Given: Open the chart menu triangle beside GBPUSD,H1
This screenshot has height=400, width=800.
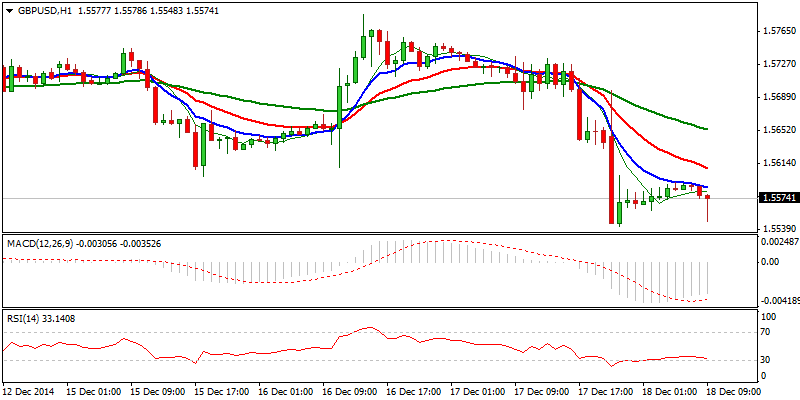Looking at the screenshot, I should [8, 11].
